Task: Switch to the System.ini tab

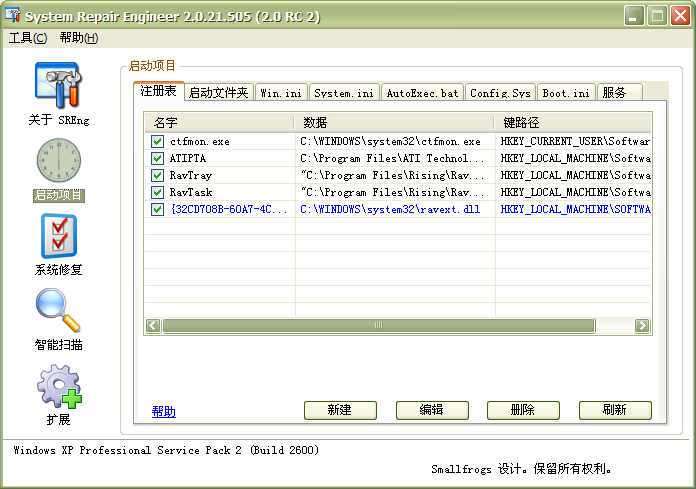Action: point(344,93)
